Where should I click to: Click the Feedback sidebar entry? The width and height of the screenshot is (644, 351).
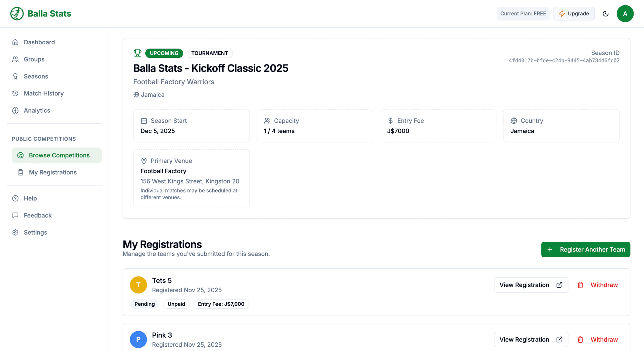pos(37,215)
